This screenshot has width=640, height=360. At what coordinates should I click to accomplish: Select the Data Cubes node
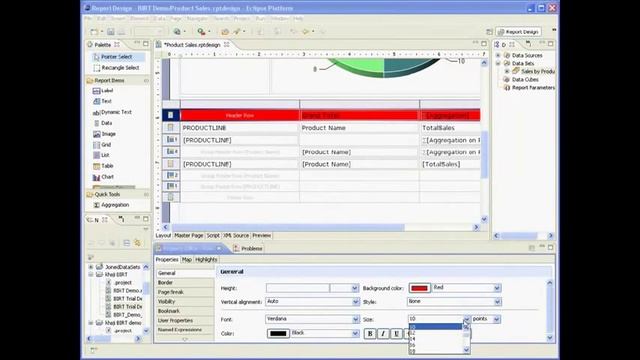tap(524, 80)
